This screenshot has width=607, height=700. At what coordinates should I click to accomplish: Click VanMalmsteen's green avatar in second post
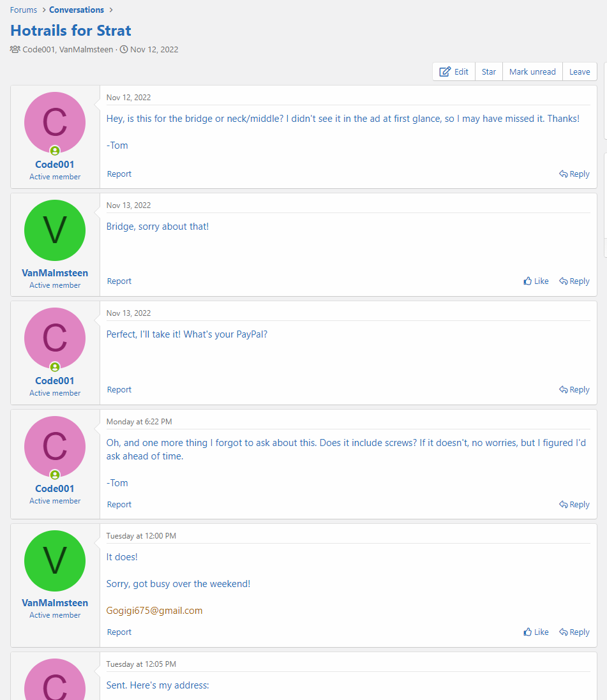tap(55, 230)
